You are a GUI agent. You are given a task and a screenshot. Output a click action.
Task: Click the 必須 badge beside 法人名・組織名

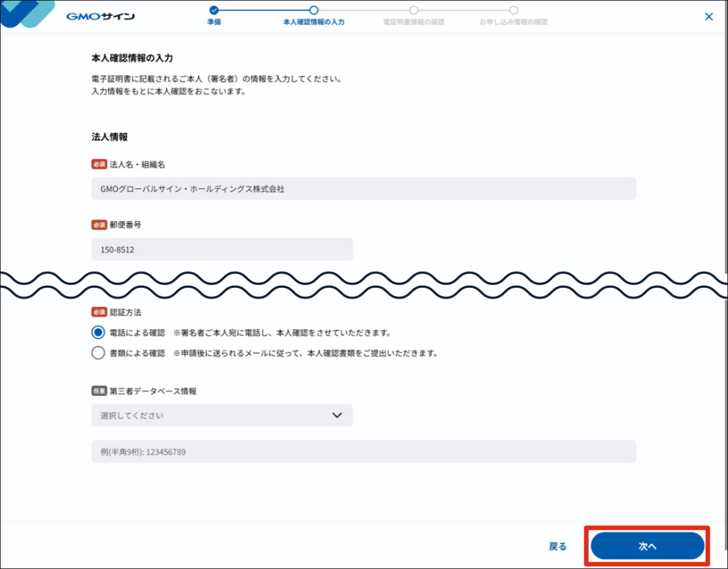pos(98,164)
